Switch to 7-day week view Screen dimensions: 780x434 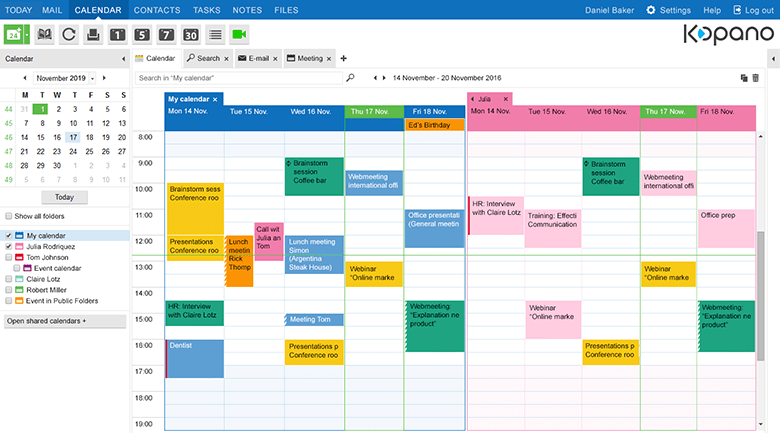pos(166,34)
